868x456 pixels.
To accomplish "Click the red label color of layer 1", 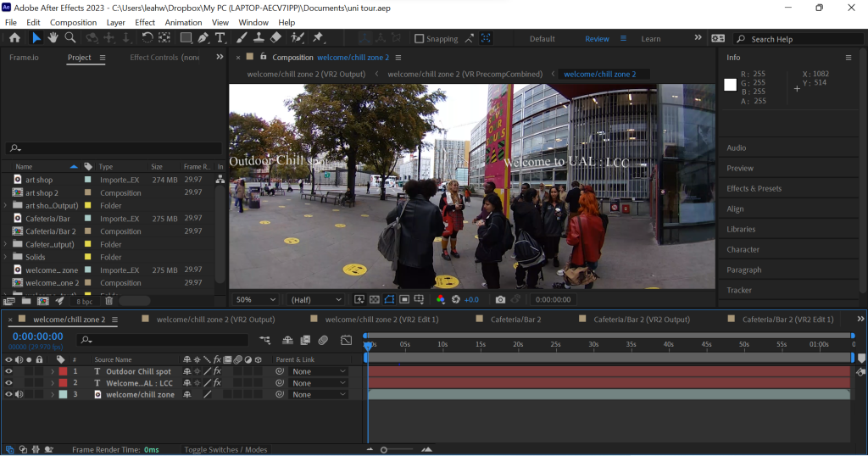I will (x=63, y=371).
